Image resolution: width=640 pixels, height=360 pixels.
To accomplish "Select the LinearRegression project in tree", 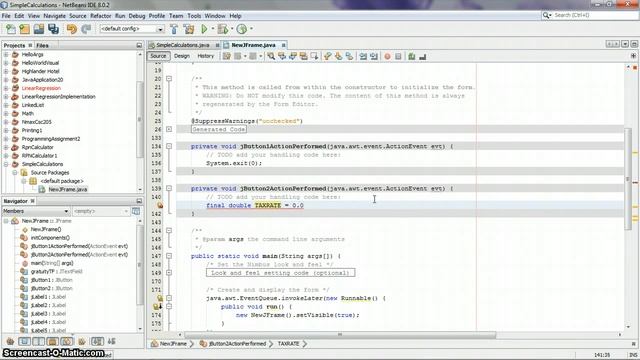I will tap(41, 88).
